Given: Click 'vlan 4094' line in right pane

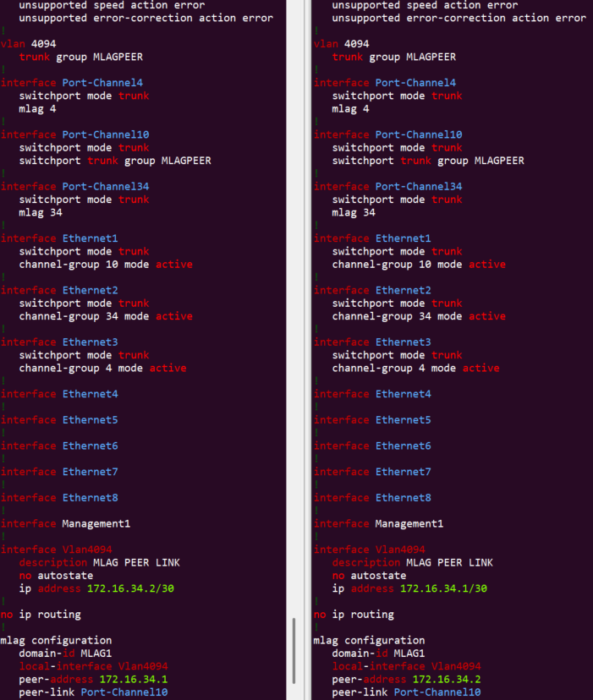Looking at the screenshot, I should 342,44.
